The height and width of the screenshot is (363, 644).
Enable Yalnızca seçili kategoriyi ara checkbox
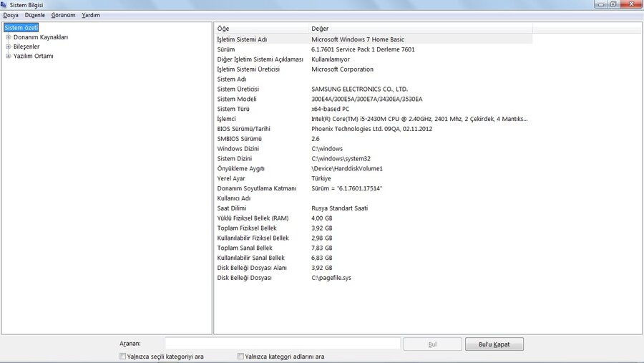point(122,357)
